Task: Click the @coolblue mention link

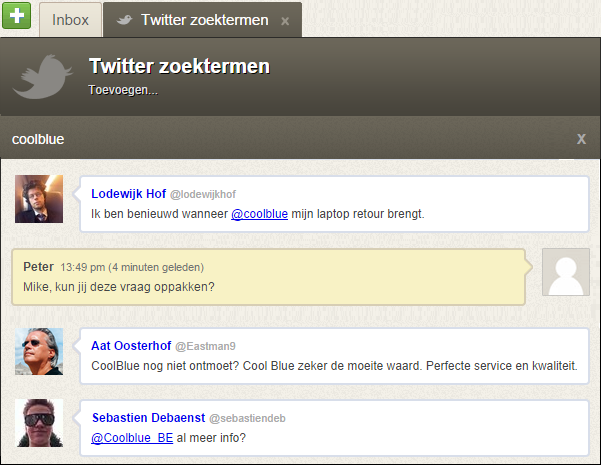Action: 259,213
